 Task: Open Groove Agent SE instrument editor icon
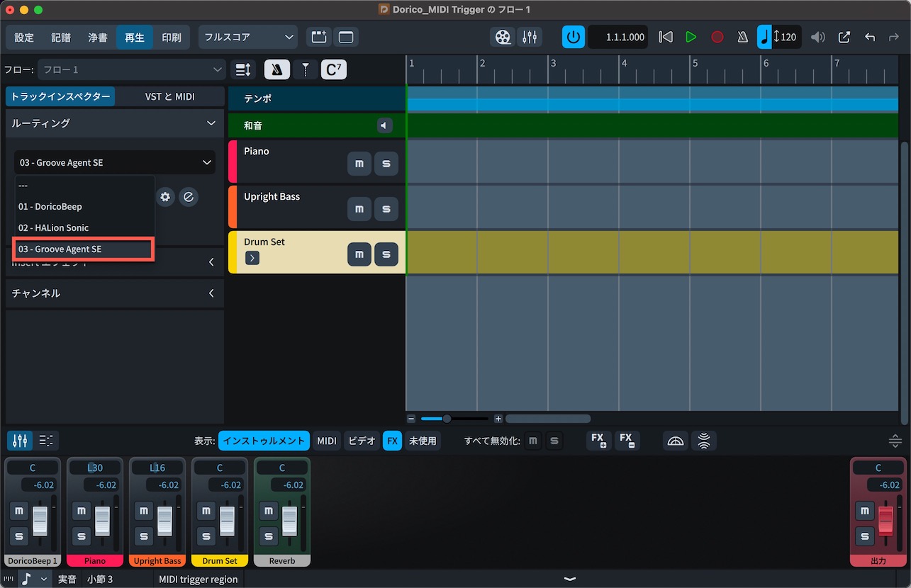point(188,197)
